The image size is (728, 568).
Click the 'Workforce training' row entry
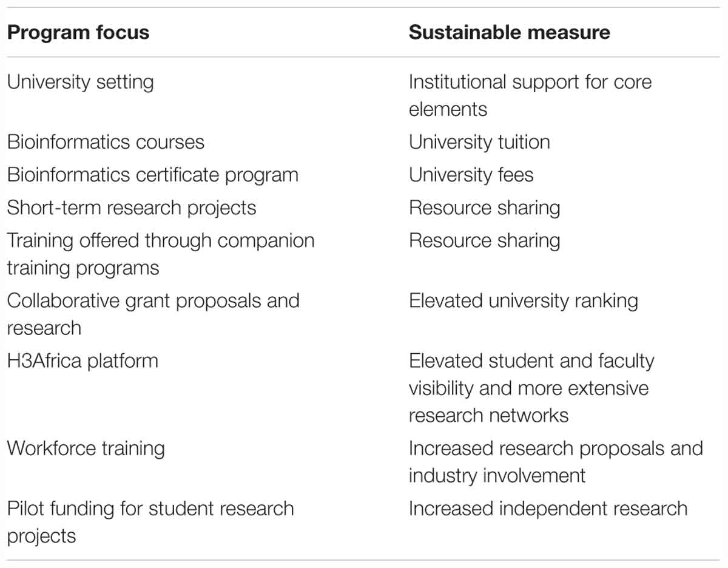[86, 448]
